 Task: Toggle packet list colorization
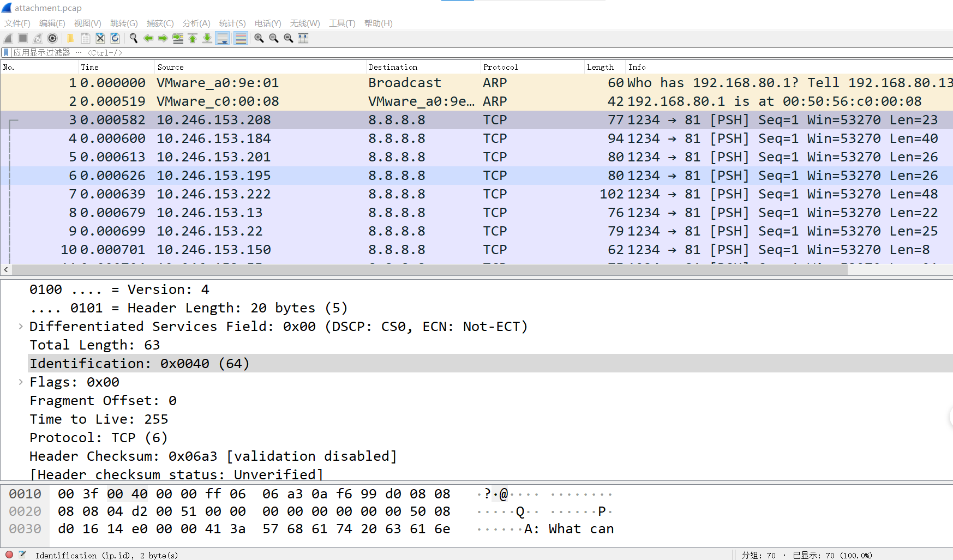[x=241, y=38]
